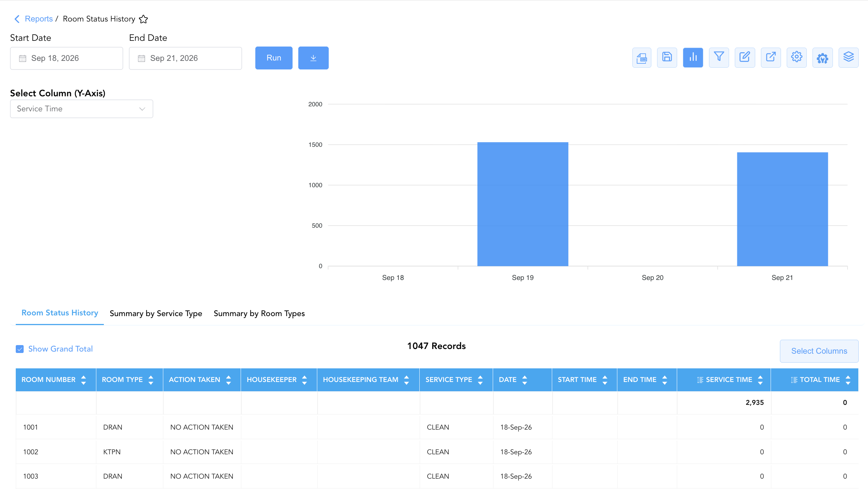The width and height of the screenshot is (868, 489).
Task: Sort by Service Type column arrows
Action: coord(480,380)
